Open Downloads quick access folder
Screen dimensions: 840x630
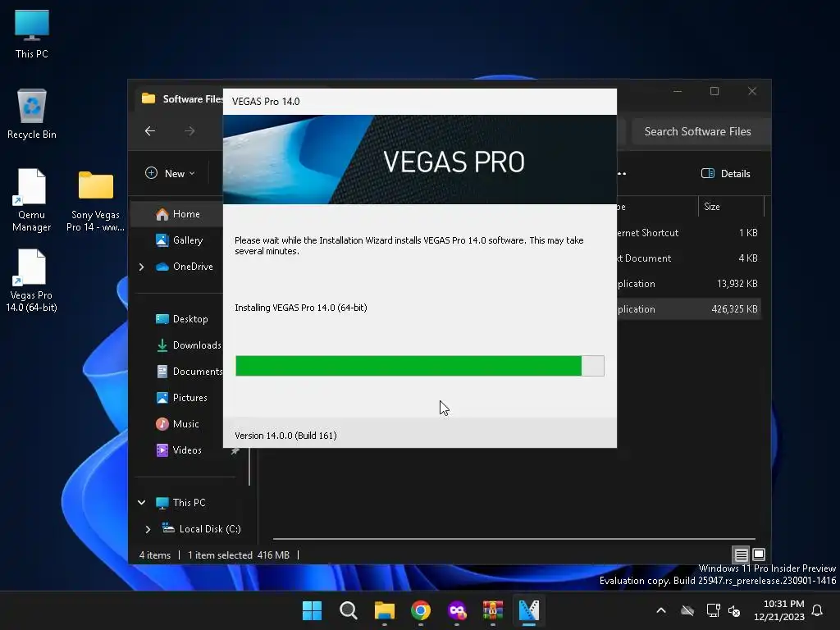189,345
